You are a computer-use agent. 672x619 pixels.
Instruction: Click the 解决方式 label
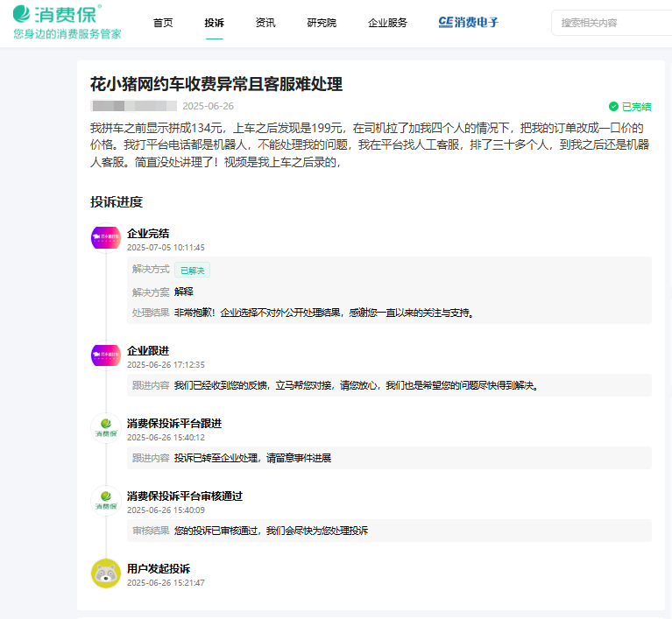(151, 269)
